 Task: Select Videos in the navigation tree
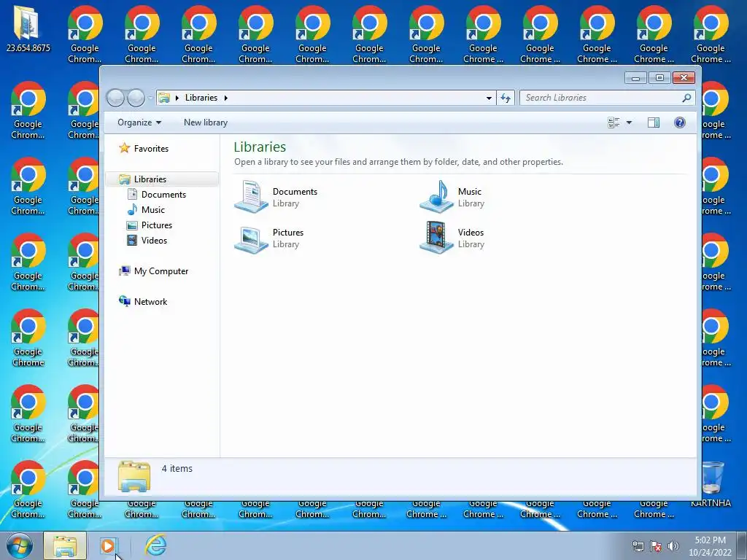pos(147,240)
